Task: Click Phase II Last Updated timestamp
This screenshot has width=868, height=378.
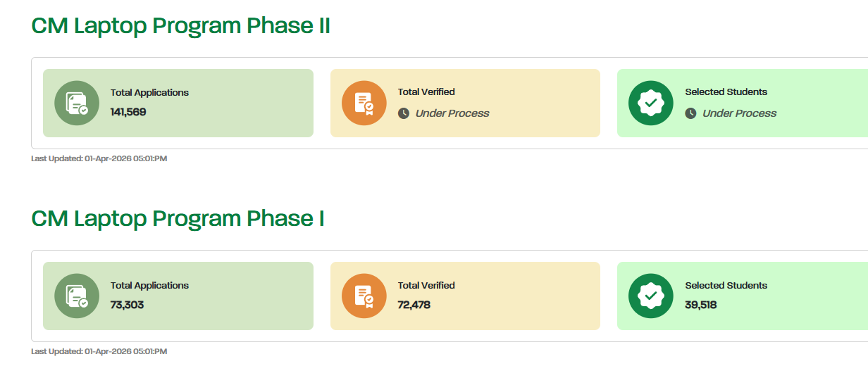Action: [x=99, y=158]
